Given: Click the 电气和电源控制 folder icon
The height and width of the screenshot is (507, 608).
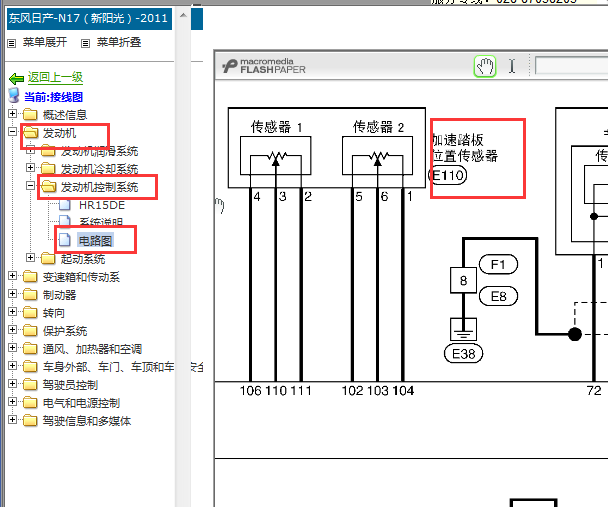Looking at the screenshot, I should [30, 403].
